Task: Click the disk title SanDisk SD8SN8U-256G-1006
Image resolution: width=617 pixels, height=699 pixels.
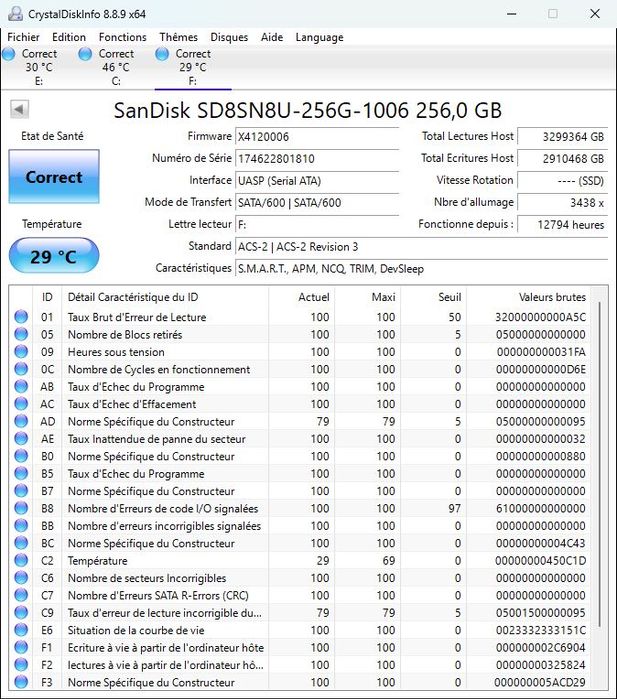Action: 308,110
